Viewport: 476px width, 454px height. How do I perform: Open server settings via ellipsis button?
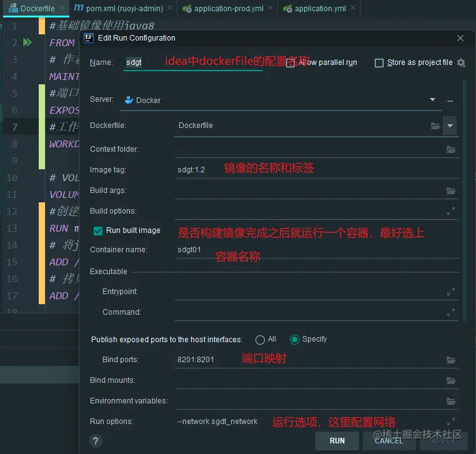pos(450,101)
